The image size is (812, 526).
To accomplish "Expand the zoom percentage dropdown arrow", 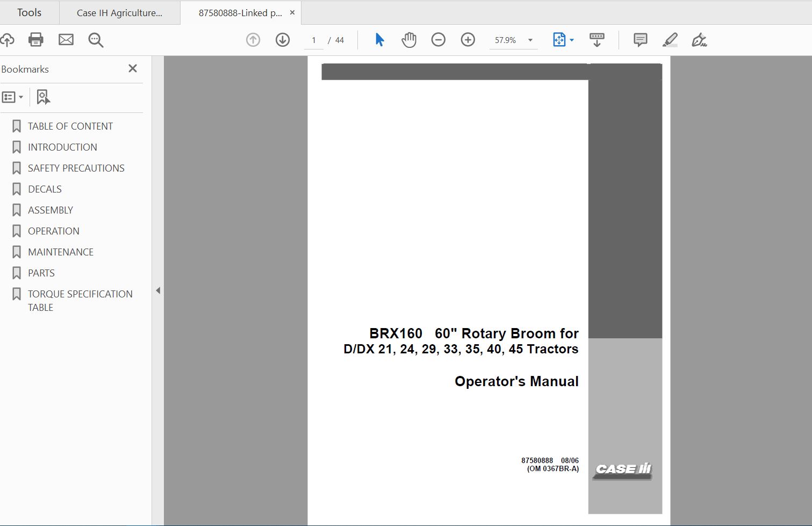I will [x=530, y=40].
